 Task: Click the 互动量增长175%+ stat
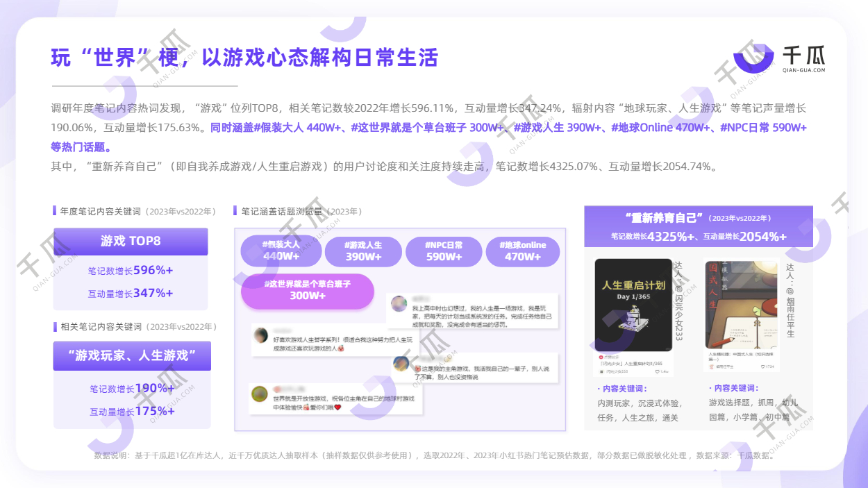click(132, 411)
